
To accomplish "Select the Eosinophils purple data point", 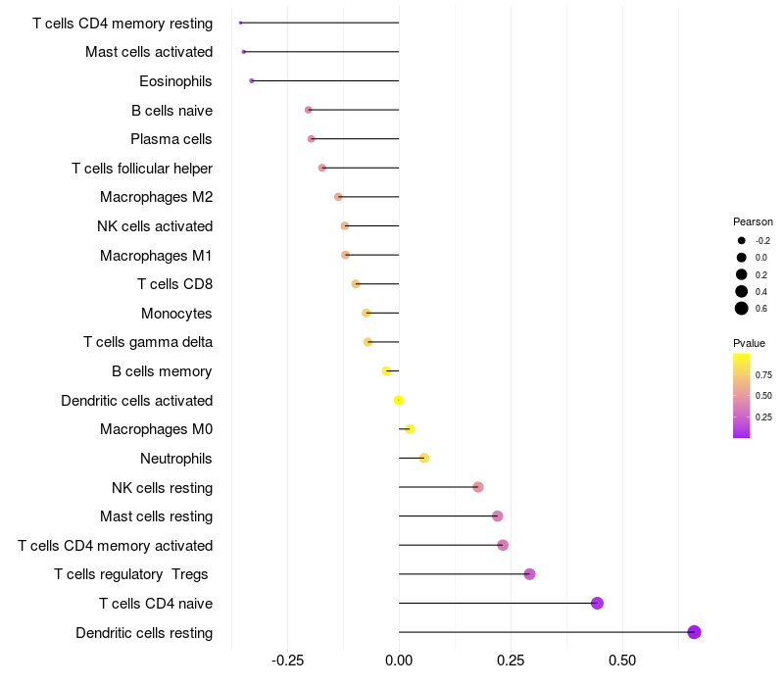I will point(252,81).
